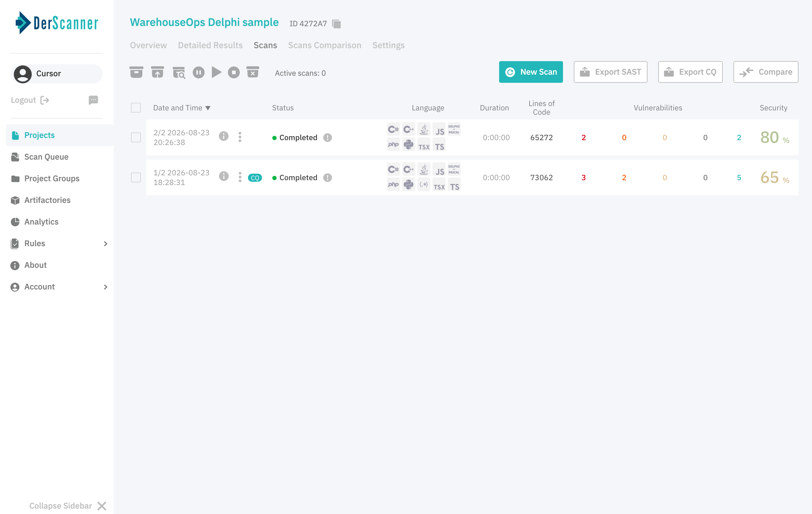The width and height of the screenshot is (812, 514).
Task: Click status warning icon for scan 1/2
Action: (x=328, y=178)
